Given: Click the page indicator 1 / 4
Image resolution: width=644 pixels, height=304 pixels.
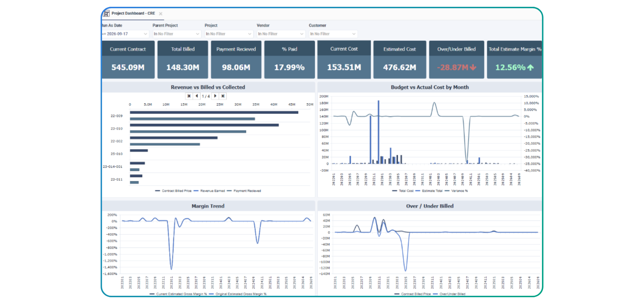Looking at the screenshot, I should pos(206,96).
